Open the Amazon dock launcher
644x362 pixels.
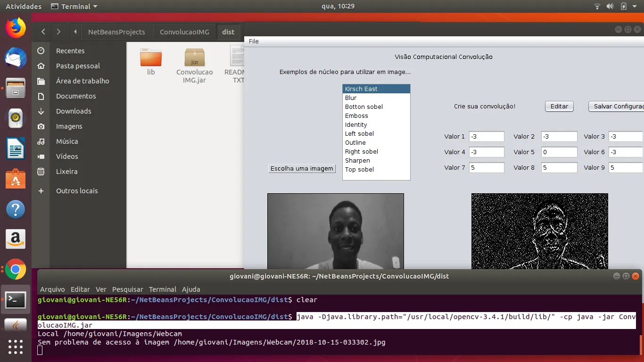[x=16, y=239]
